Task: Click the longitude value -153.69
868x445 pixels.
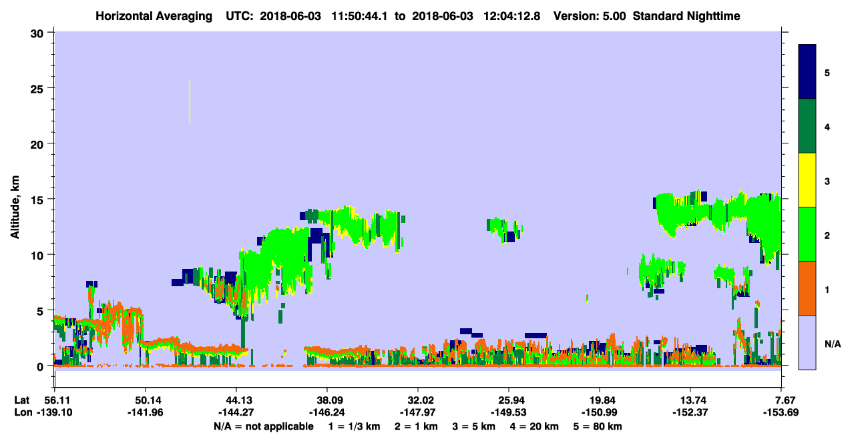Action: [x=781, y=413]
